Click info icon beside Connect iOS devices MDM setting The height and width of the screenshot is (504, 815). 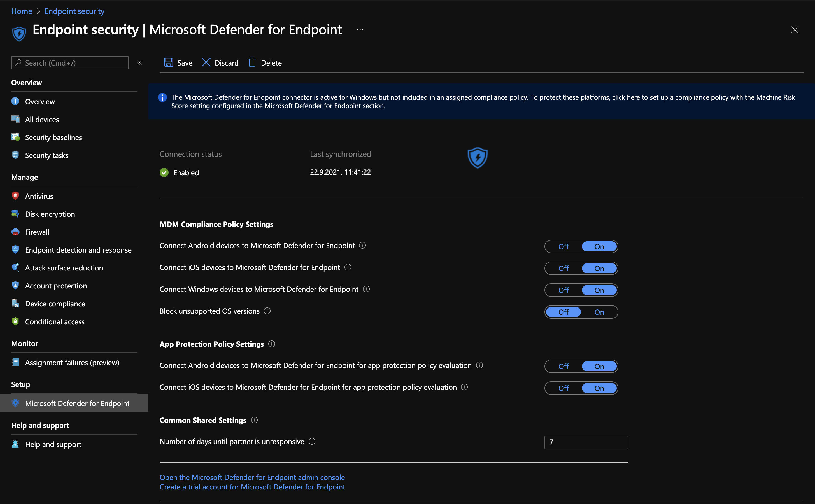[348, 267]
